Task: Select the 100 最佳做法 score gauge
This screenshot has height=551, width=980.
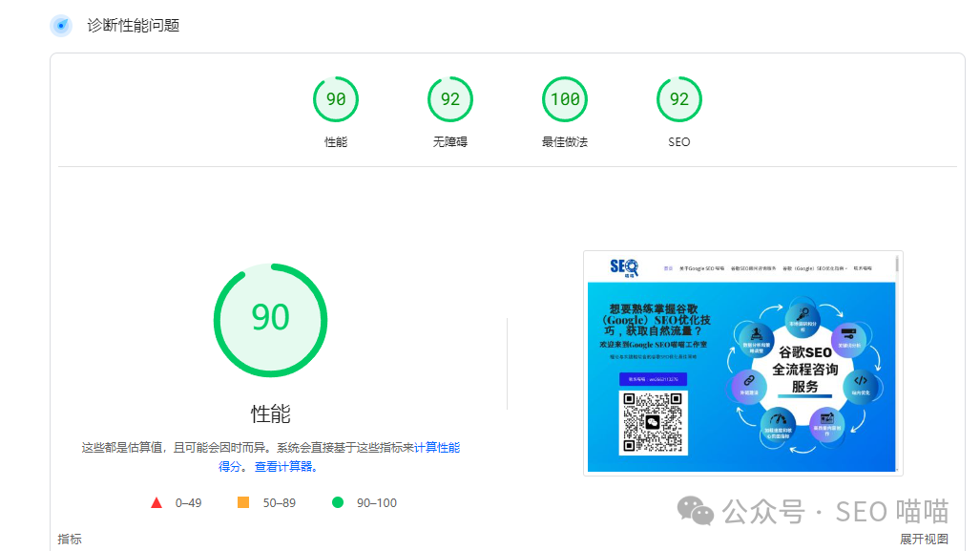Action: (564, 98)
